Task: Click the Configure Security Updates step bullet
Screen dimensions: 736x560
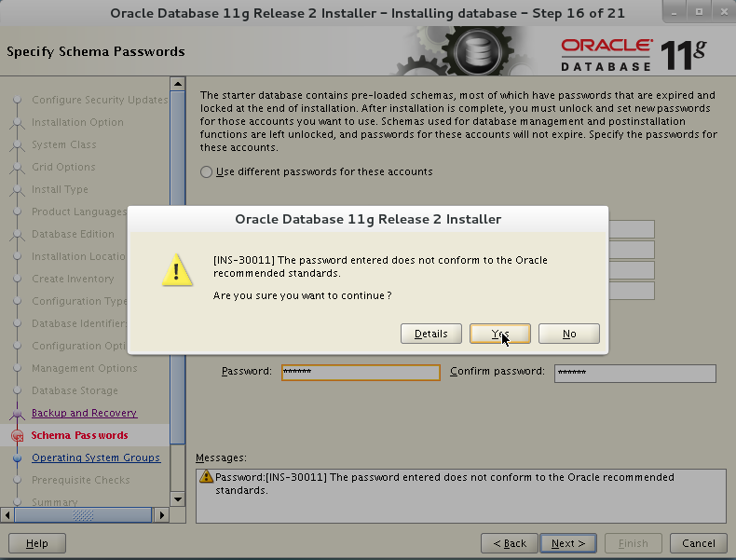Action: click(18, 100)
